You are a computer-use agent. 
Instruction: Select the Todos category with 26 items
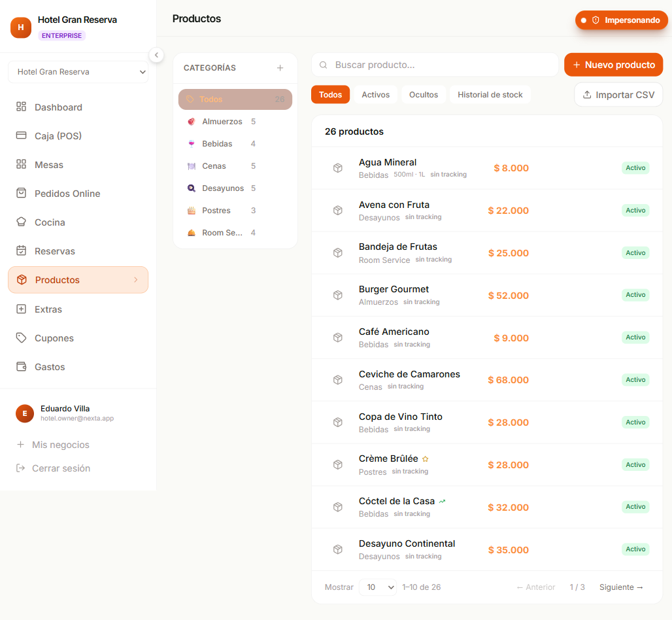coord(235,99)
